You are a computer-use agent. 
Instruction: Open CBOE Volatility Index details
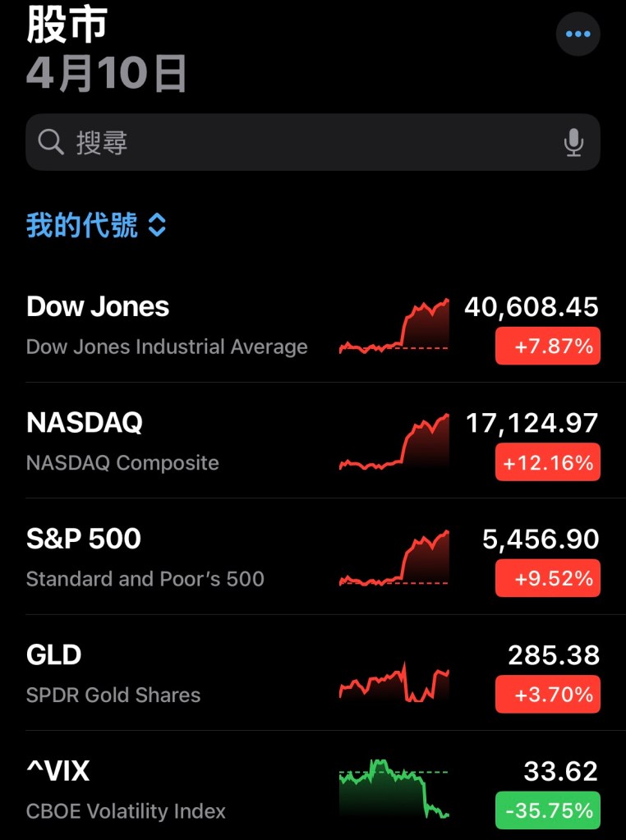coord(126,791)
